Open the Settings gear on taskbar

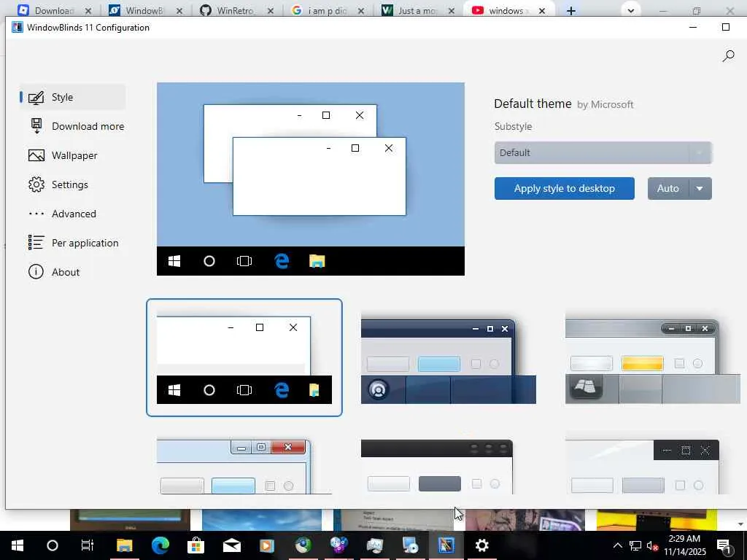481,545
